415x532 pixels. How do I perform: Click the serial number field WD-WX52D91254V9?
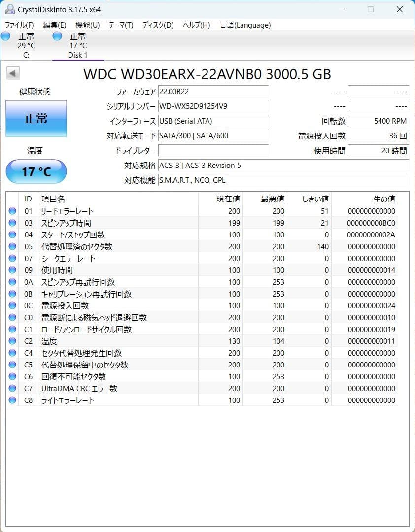213,106
